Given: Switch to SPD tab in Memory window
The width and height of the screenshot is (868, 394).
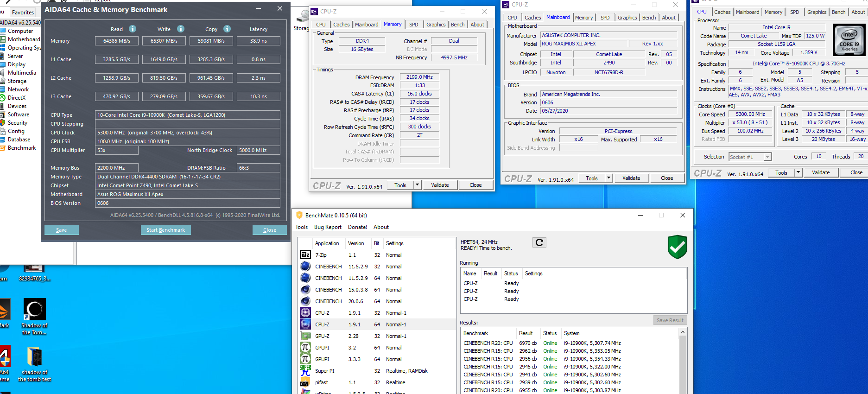Looking at the screenshot, I should [413, 25].
